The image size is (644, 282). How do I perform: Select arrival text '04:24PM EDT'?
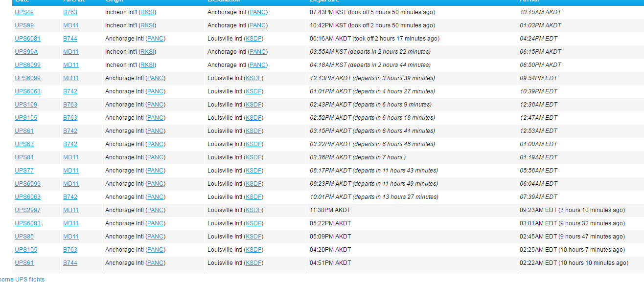[x=538, y=39]
